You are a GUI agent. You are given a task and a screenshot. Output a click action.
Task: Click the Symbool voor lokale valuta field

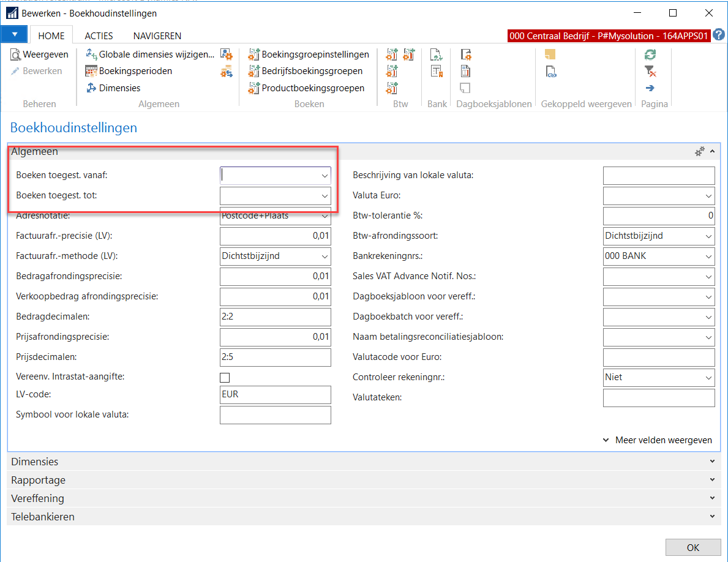pyautogui.click(x=276, y=415)
